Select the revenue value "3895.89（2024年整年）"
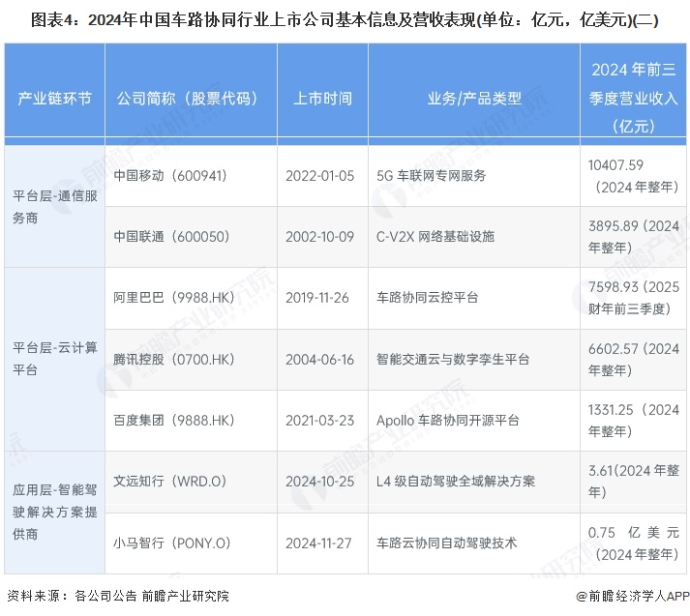Viewport: 690px width, 616px height. (634, 237)
